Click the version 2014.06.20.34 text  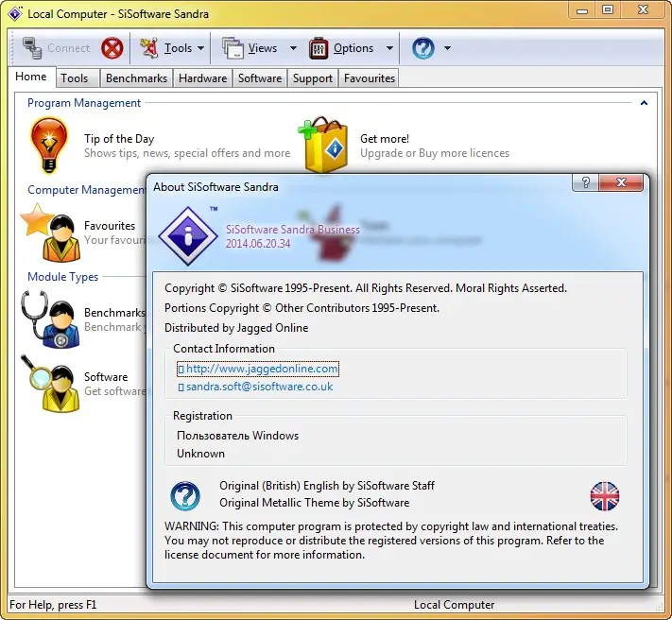(258, 244)
